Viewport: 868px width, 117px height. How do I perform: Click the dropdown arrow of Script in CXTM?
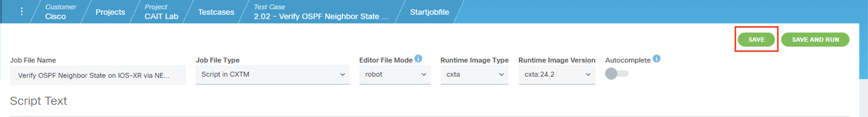click(x=342, y=74)
